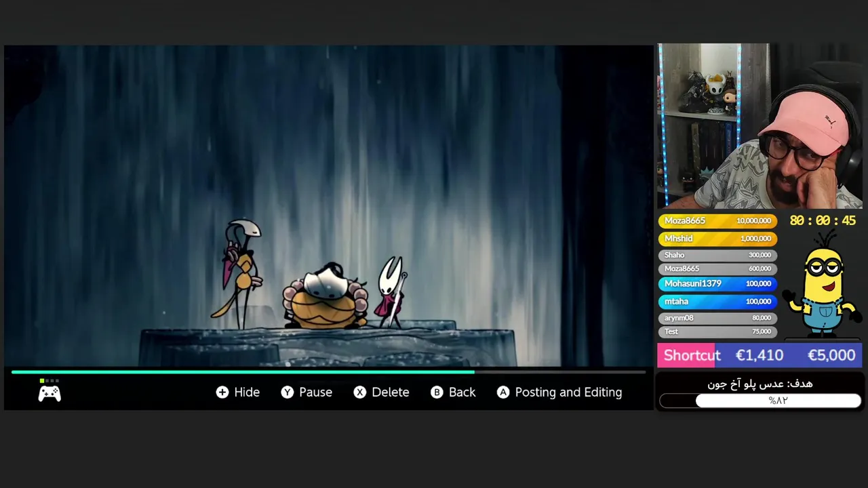Viewport: 868px width, 488px height.
Task: Select the Mohasuni1379 donor row
Action: (717, 284)
